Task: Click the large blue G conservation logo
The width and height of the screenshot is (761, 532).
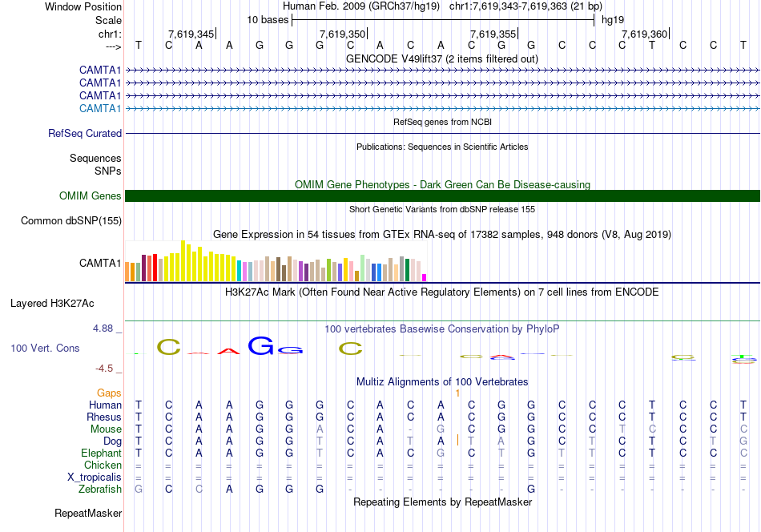Action: pyautogui.click(x=260, y=345)
